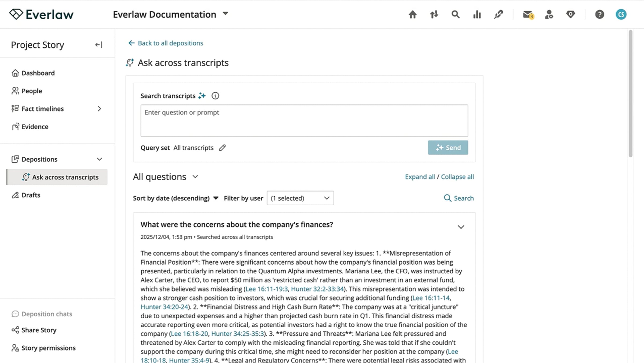Open the message center envelope icon
Viewport: 644px width, 363px height.
click(528, 14)
